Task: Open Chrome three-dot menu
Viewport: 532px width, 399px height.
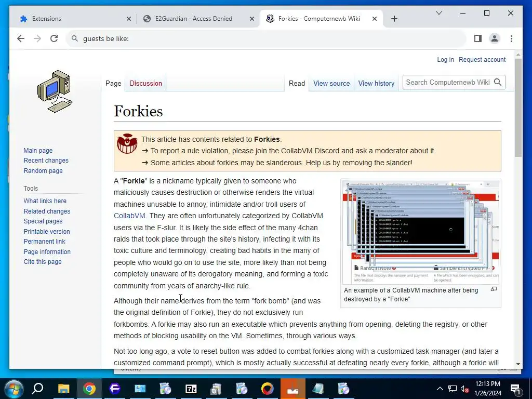Action: click(x=511, y=38)
